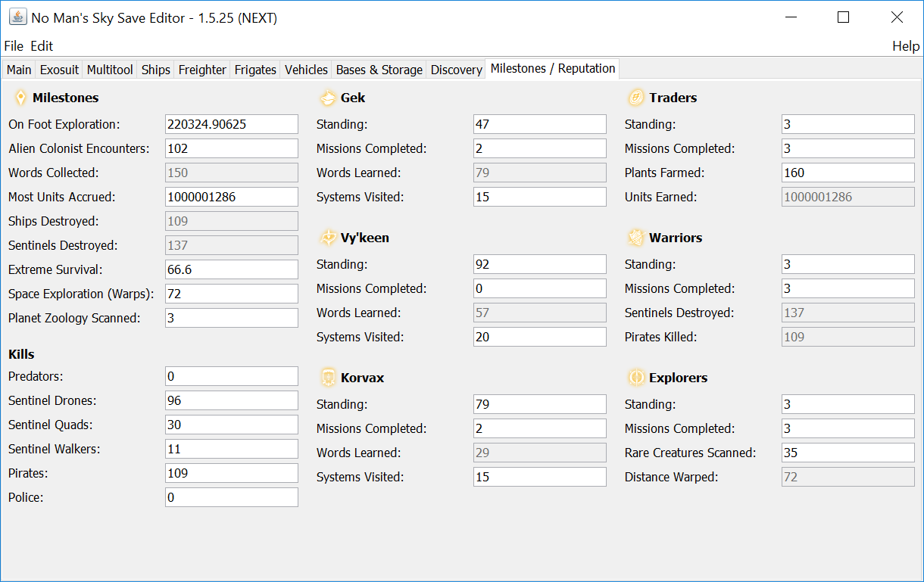Click the Gek Words Learned field
This screenshot has height=582, width=924.
[540, 173]
